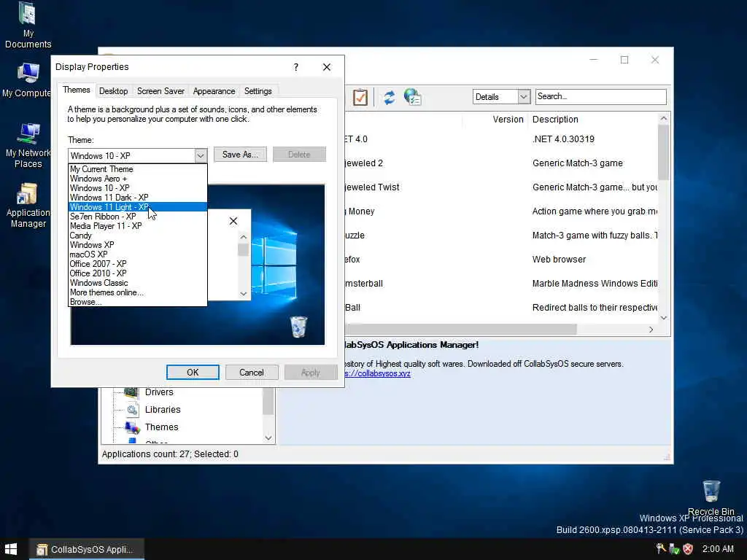
Task: Click the refresh arrows toolbar icon
Action: click(x=390, y=97)
